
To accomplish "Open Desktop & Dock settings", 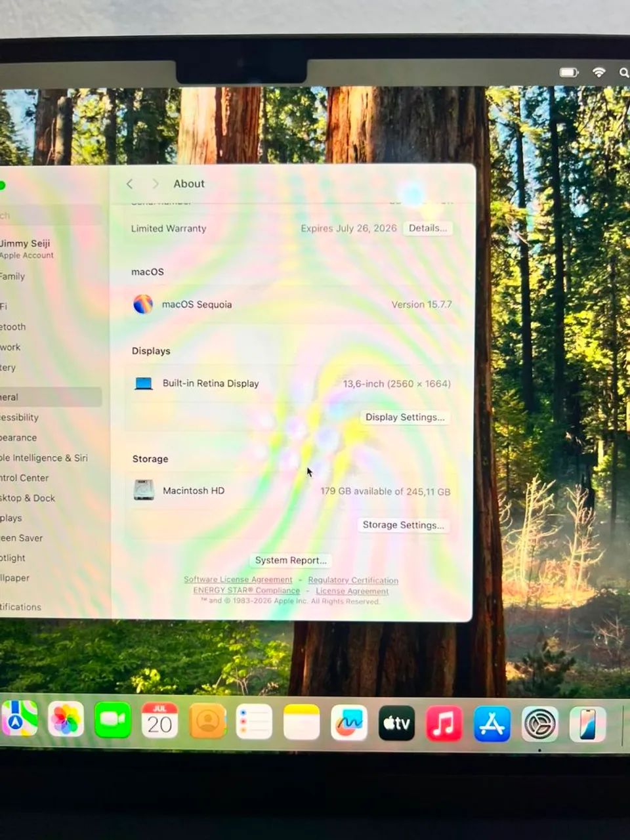I will click(28, 498).
